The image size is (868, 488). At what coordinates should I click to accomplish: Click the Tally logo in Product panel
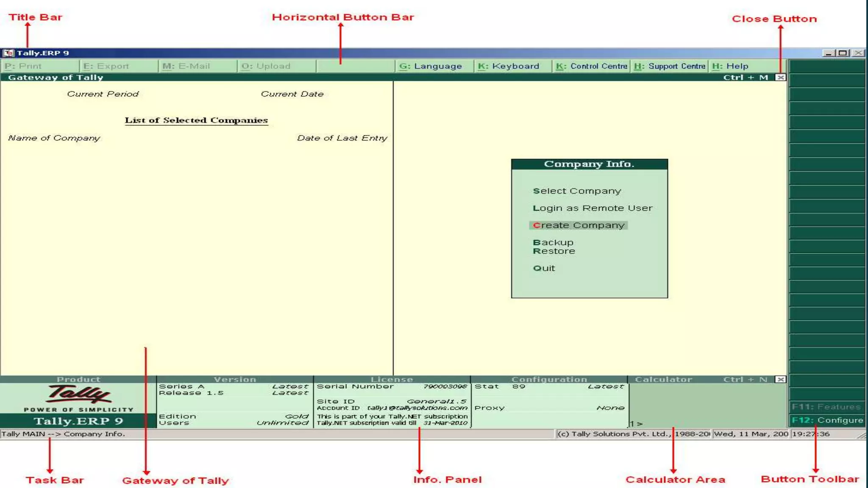(x=79, y=394)
